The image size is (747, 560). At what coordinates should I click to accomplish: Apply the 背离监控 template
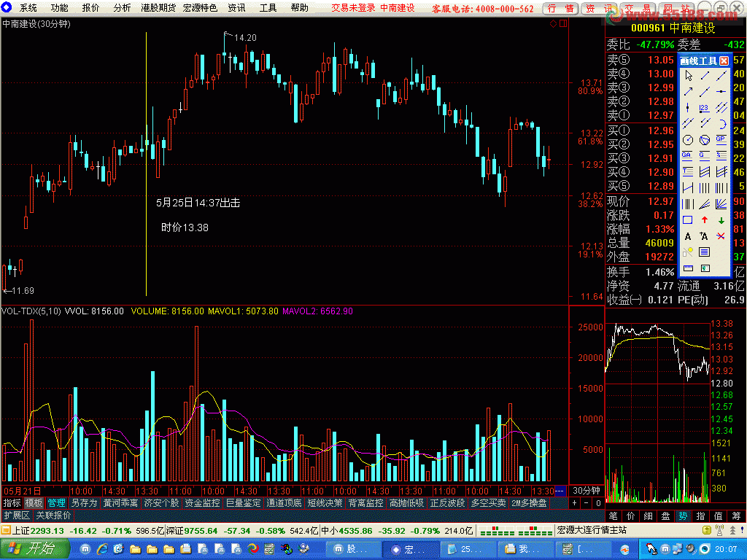coord(366,503)
